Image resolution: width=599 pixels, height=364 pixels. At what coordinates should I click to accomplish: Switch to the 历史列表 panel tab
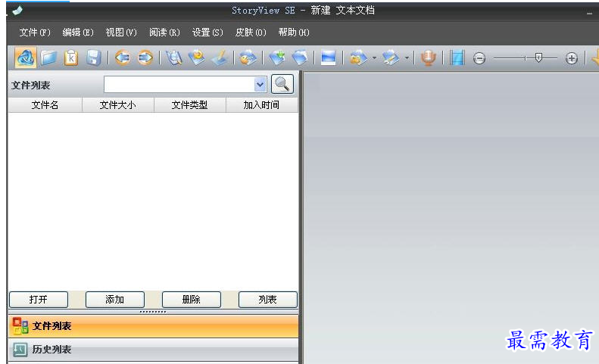click(x=153, y=350)
